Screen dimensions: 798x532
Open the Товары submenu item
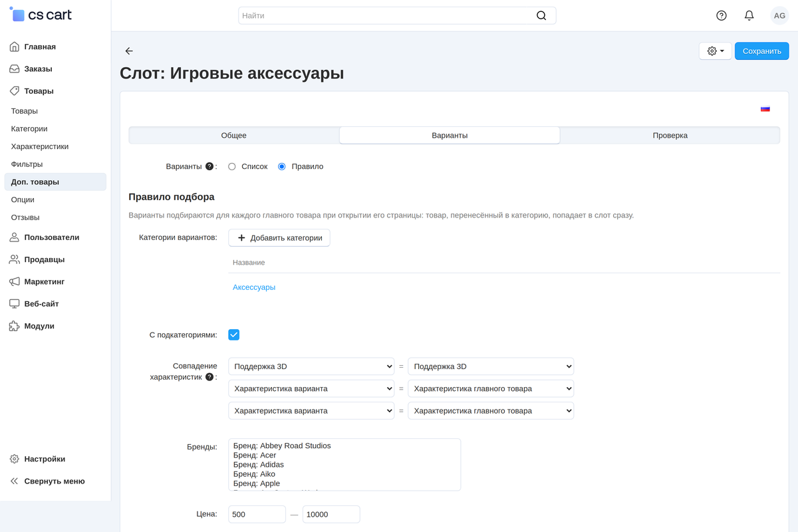coord(25,111)
